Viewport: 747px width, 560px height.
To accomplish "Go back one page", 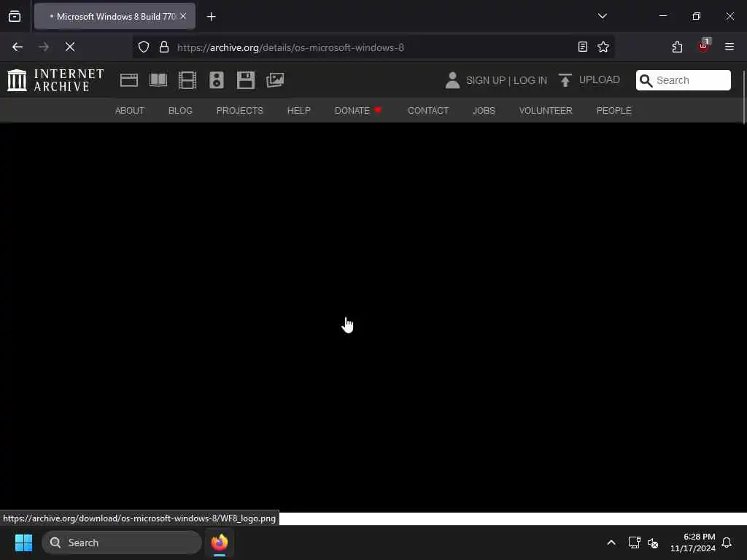I will (18, 47).
